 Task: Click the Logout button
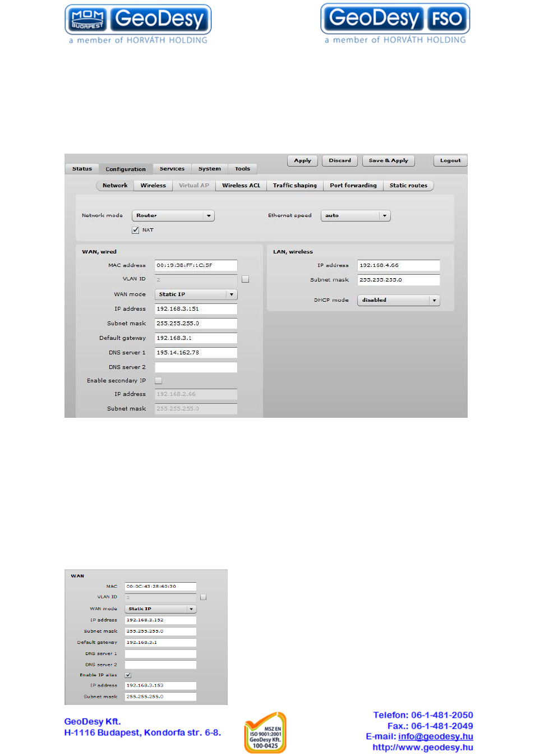pyautogui.click(x=450, y=160)
